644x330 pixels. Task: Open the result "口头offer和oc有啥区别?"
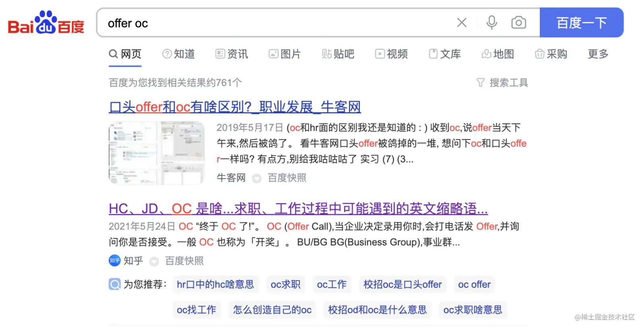click(x=235, y=107)
